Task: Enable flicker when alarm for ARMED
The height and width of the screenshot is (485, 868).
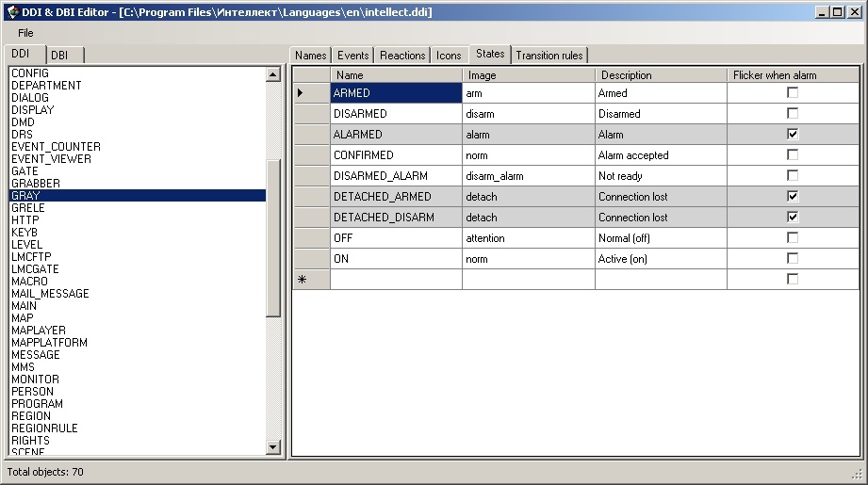Action: pyautogui.click(x=793, y=93)
